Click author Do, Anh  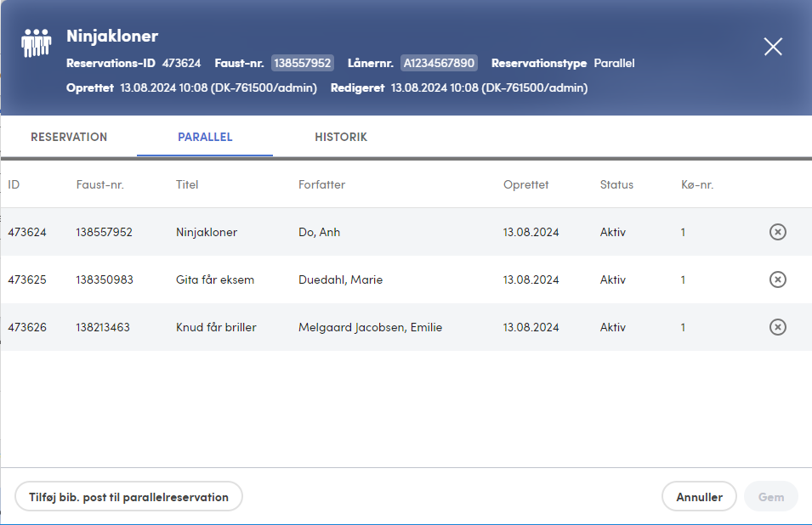point(319,232)
